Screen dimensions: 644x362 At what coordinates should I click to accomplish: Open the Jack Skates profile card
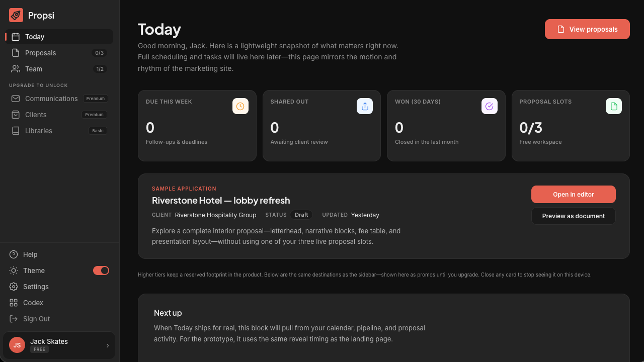pyautogui.click(x=59, y=345)
